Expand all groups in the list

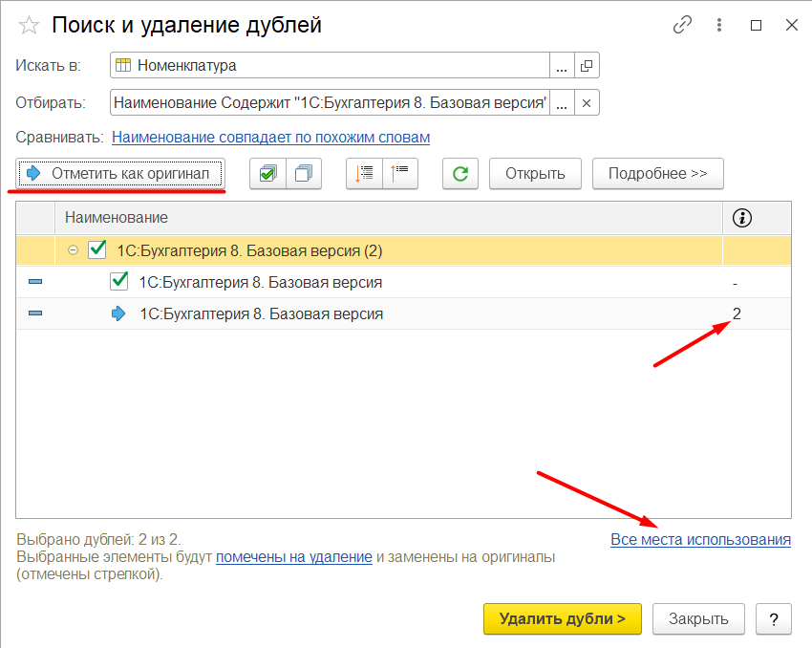(364, 174)
